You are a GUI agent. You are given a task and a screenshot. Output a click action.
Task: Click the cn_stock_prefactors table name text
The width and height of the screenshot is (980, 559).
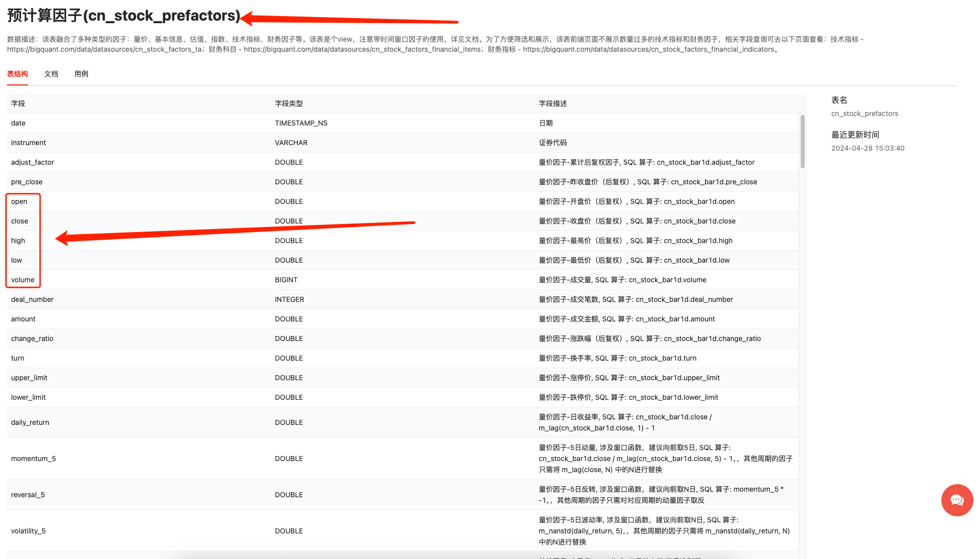pyautogui.click(x=864, y=114)
